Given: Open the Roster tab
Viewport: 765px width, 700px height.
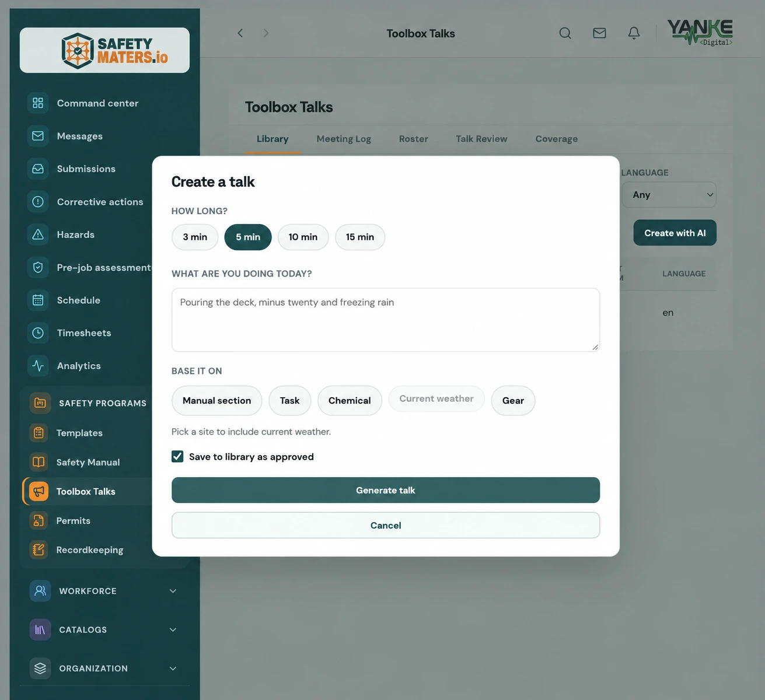Looking at the screenshot, I should [x=414, y=139].
